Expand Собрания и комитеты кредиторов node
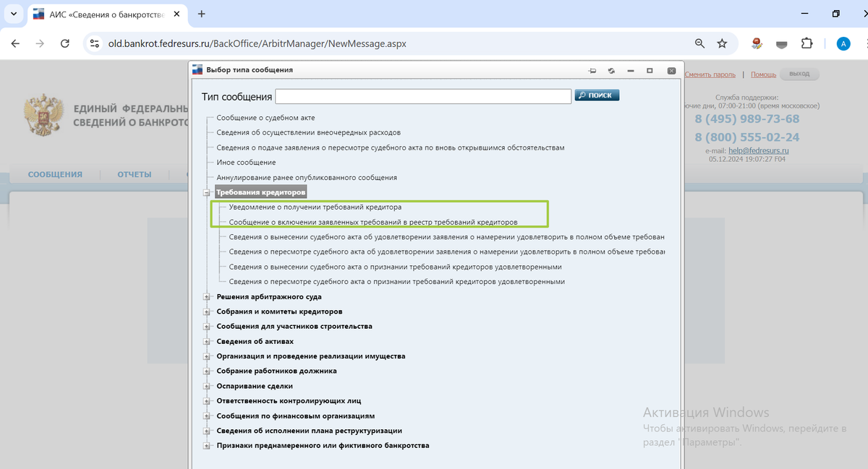This screenshot has height=469, width=868. tap(206, 312)
